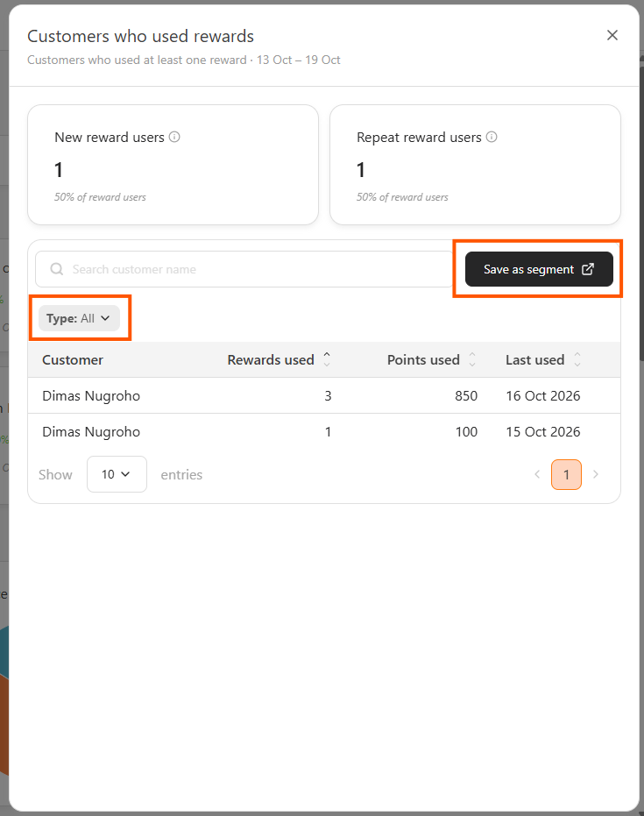
Task: Click the search magnifier icon
Action: (57, 269)
